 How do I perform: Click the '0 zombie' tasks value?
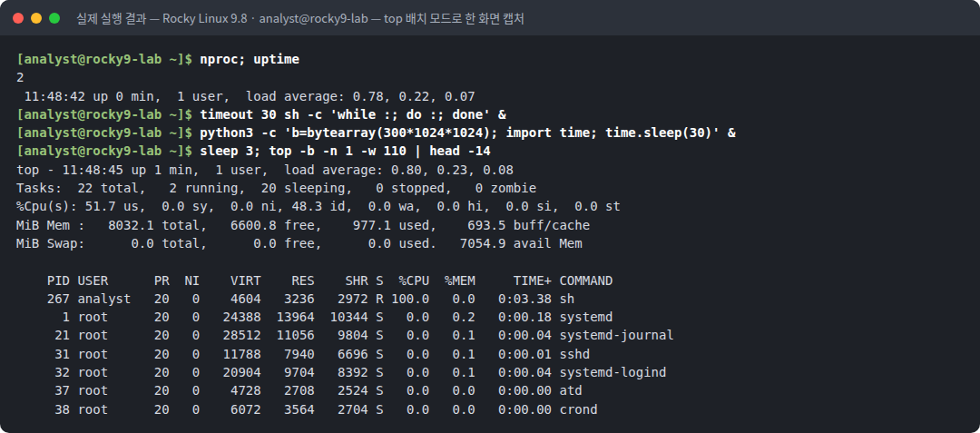(505, 189)
